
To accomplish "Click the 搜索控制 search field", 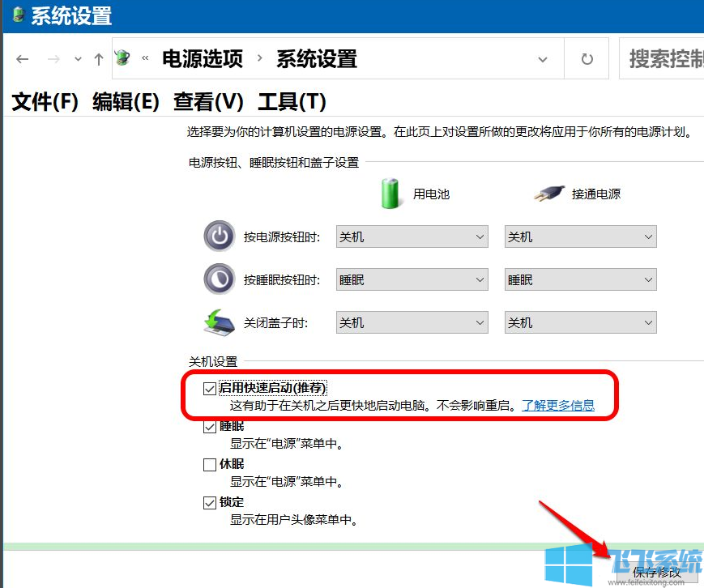I will coord(664,58).
